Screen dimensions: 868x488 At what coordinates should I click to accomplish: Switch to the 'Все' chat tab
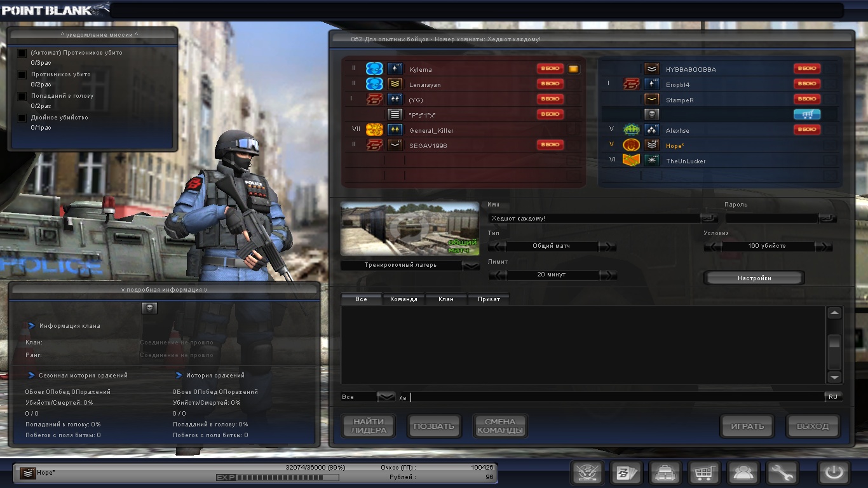point(362,299)
